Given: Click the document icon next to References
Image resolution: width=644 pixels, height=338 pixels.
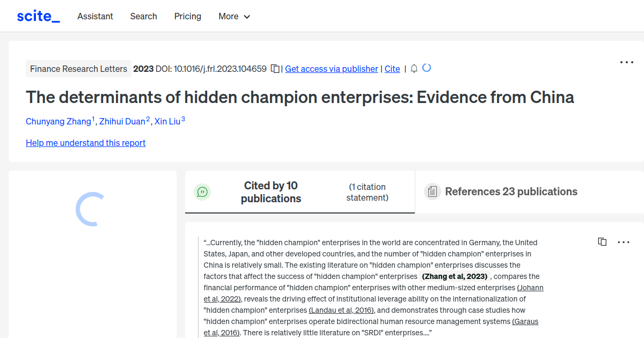Looking at the screenshot, I should pos(432,192).
